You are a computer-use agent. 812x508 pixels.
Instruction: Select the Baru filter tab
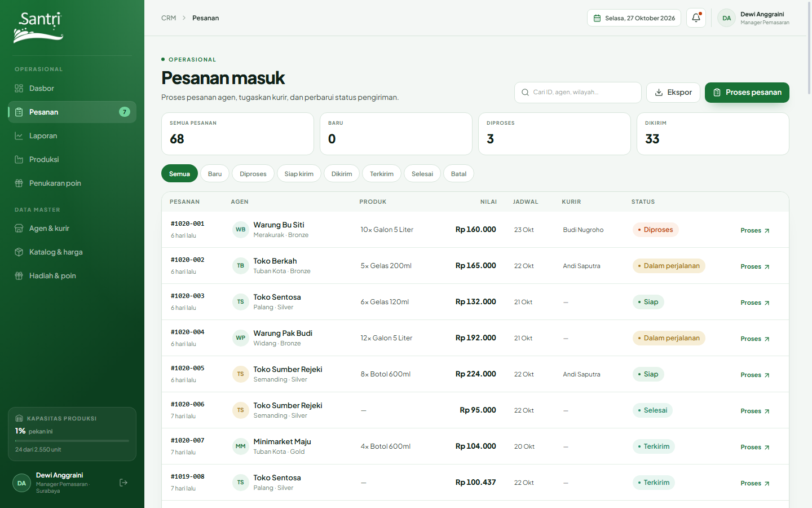[x=215, y=174]
